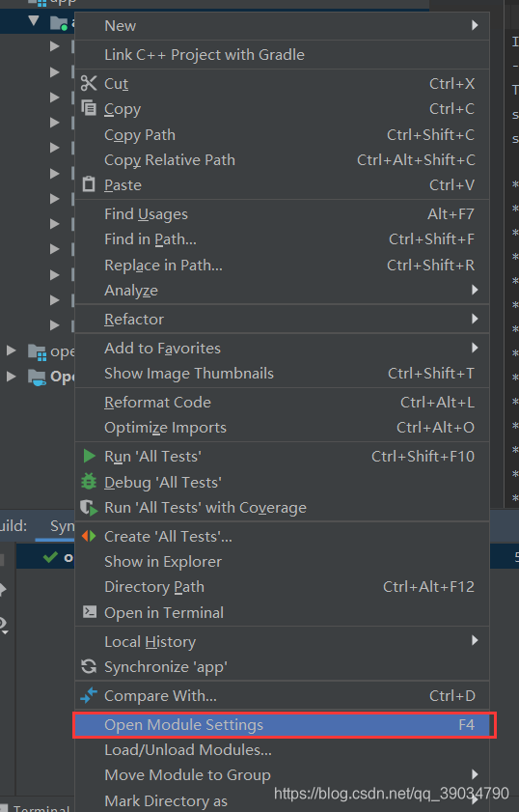This screenshot has height=812, width=519.
Task: Click the Copy icon in context menu
Action: pos(89,108)
